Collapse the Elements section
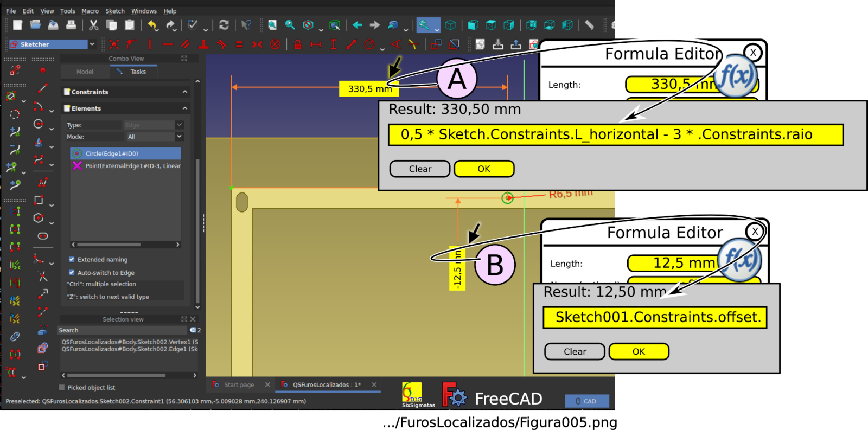The width and height of the screenshot is (868, 430). pyautogui.click(x=185, y=108)
